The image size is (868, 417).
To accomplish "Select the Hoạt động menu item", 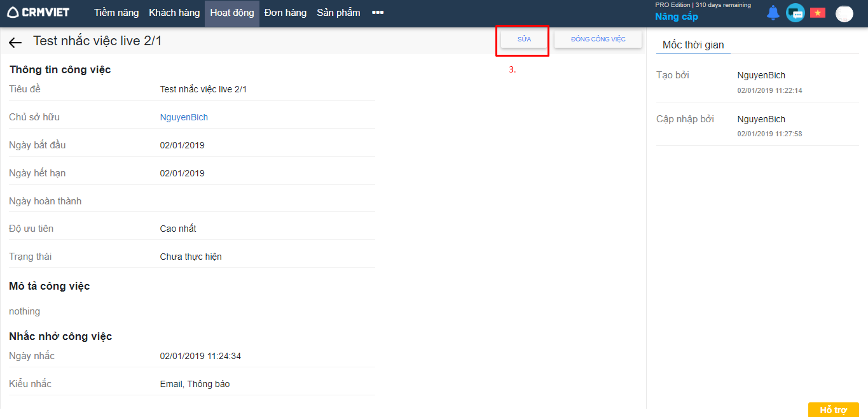I will point(232,13).
